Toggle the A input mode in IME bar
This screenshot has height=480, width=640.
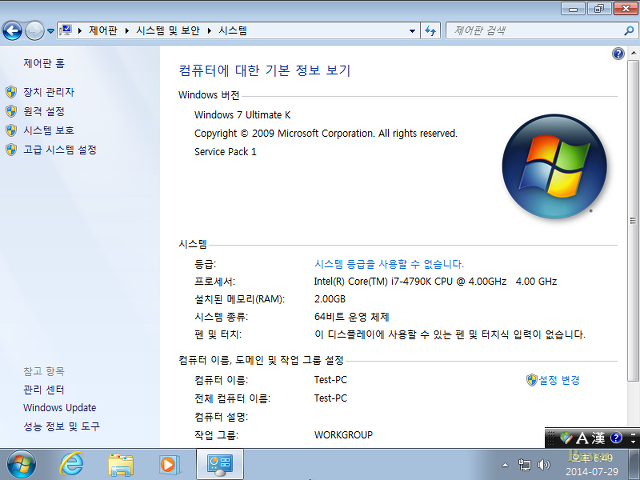[582, 438]
